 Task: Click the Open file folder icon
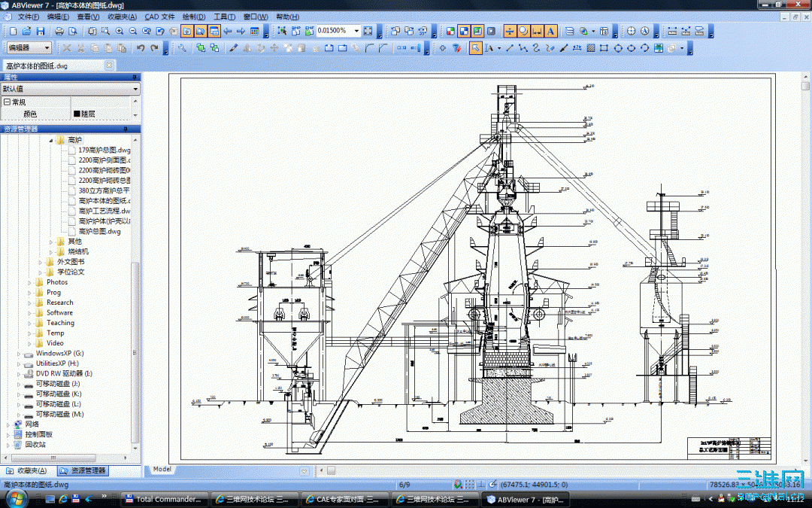click(x=27, y=31)
